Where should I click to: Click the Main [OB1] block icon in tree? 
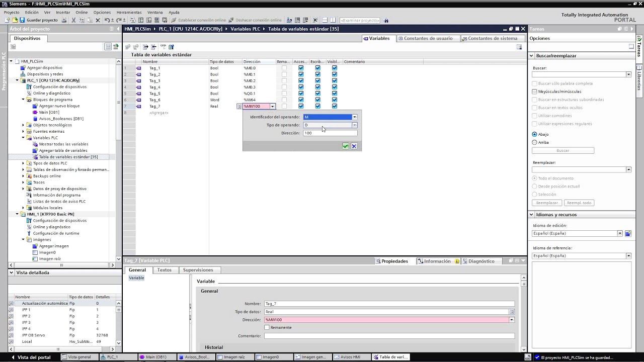coord(35,112)
